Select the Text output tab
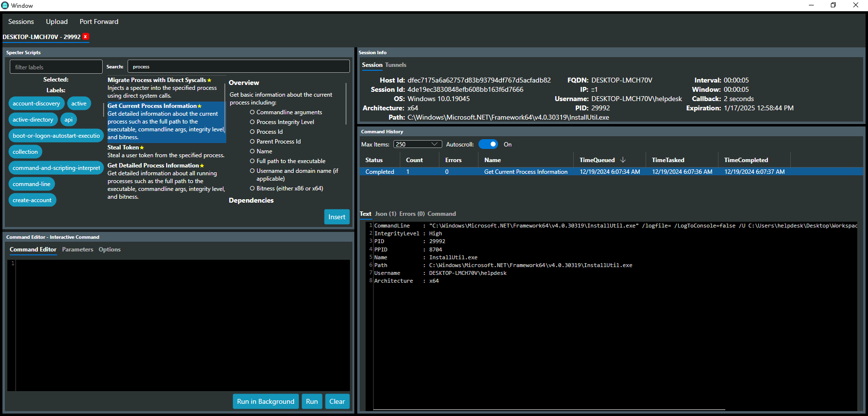This screenshot has height=416, width=868. click(366, 214)
